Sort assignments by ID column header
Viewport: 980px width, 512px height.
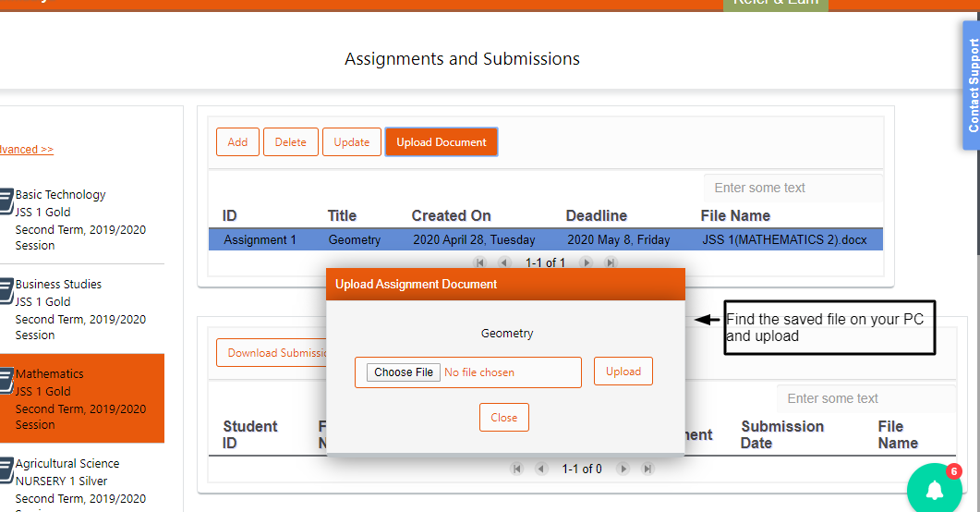point(229,215)
